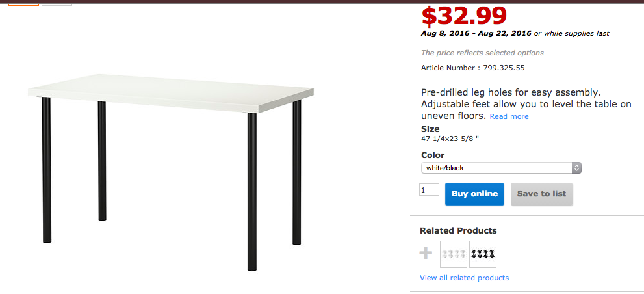Viewport: 644px width, 294px height.
Task: Click the plus icon under Related Products
Action: point(426,253)
